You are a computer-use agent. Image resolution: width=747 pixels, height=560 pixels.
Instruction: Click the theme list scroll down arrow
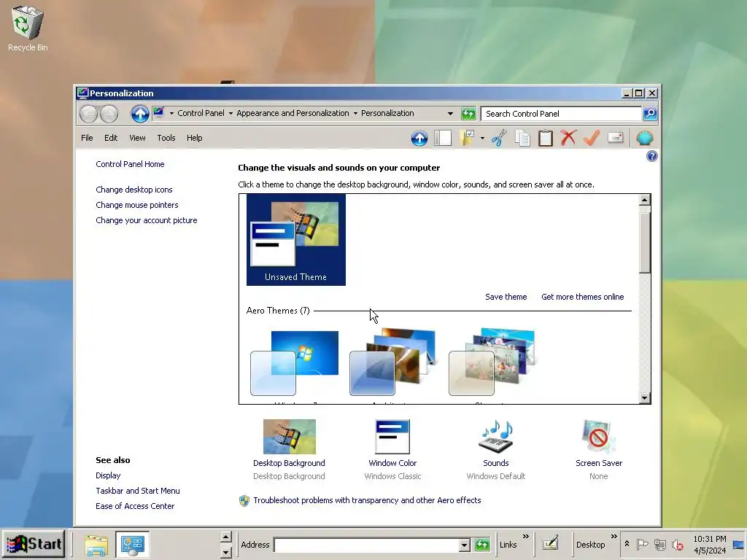(x=645, y=398)
